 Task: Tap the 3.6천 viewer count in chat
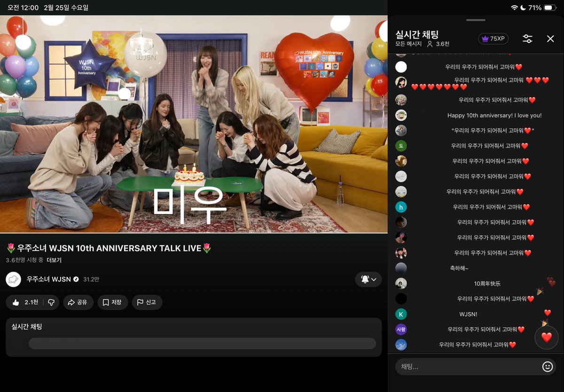(438, 44)
